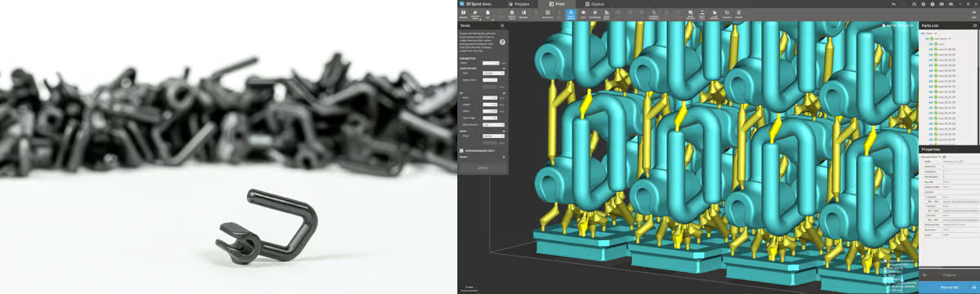Click the Copy tool icon in toolbar
This screenshot has width=980, height=294.
pyautogui.click(x=583, y=13)
